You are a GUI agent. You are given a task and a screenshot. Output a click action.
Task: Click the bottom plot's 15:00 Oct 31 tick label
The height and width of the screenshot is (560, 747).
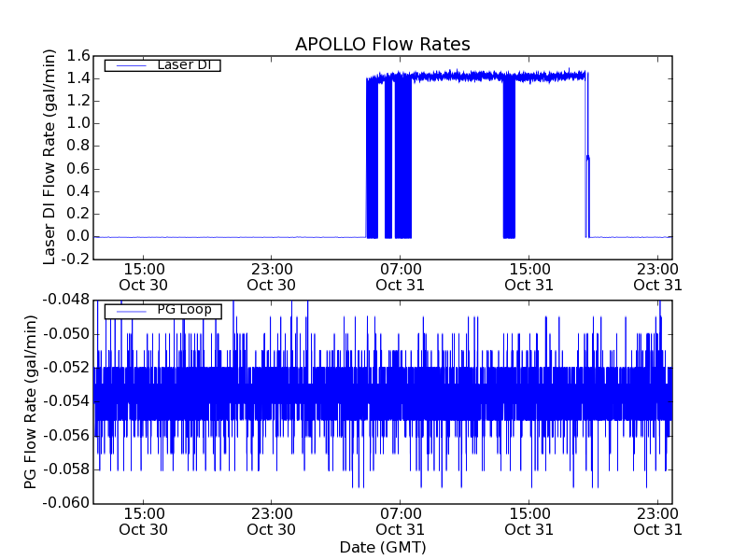pos(529,521)
